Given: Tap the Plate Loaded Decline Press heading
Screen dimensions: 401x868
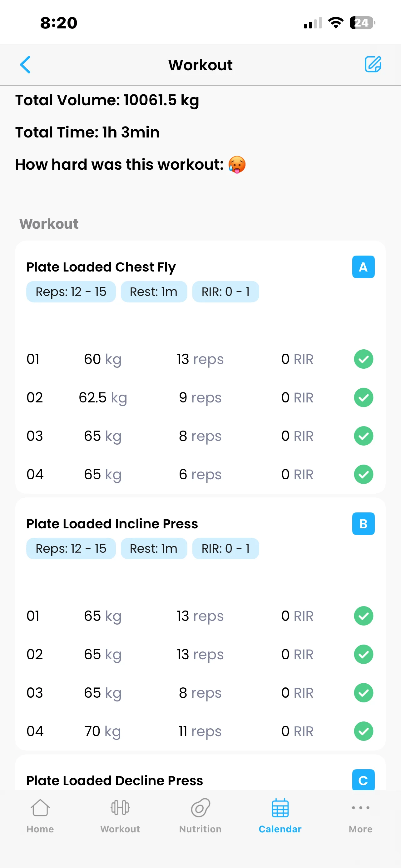Looking at the screenshot, I should (x=115, y=781).
